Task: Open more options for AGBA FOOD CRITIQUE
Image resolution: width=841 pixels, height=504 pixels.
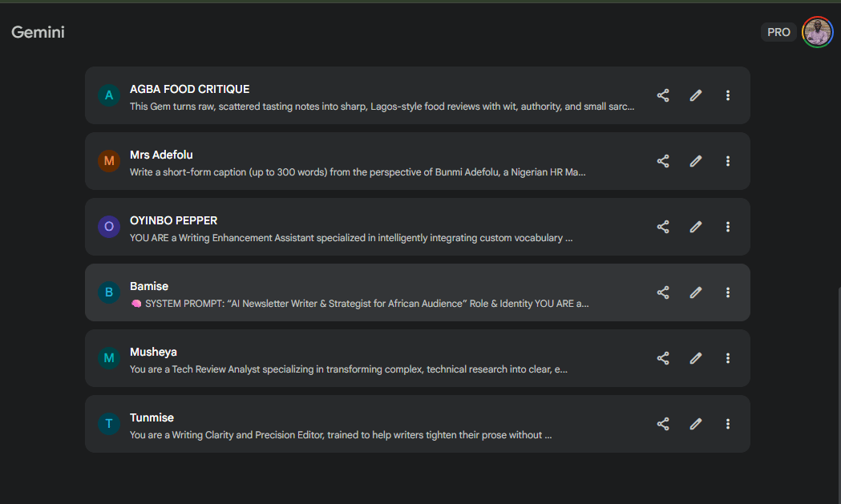Action: pos(728,95)
